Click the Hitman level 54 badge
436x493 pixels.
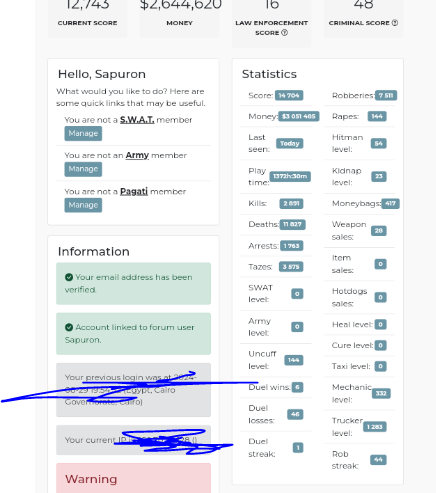coord(379,143)
